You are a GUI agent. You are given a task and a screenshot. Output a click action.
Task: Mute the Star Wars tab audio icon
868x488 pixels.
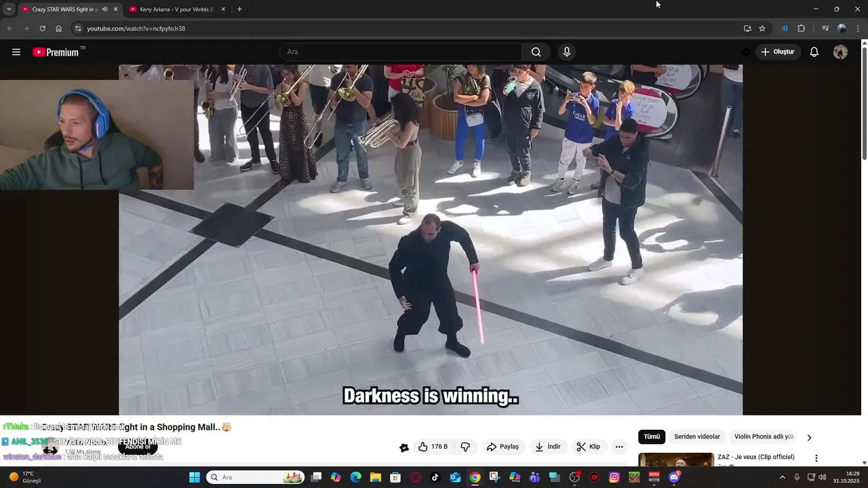tap(104, 9)
